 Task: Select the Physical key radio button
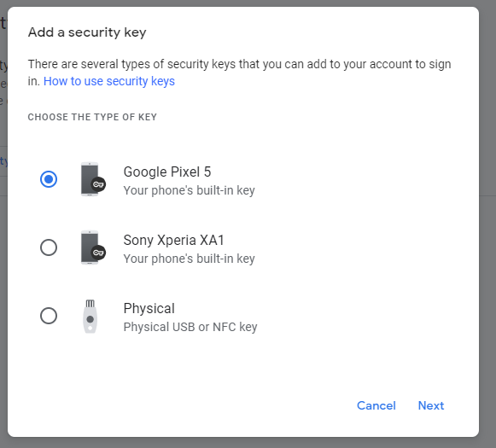pyautogui.click(x=49, y=316)
